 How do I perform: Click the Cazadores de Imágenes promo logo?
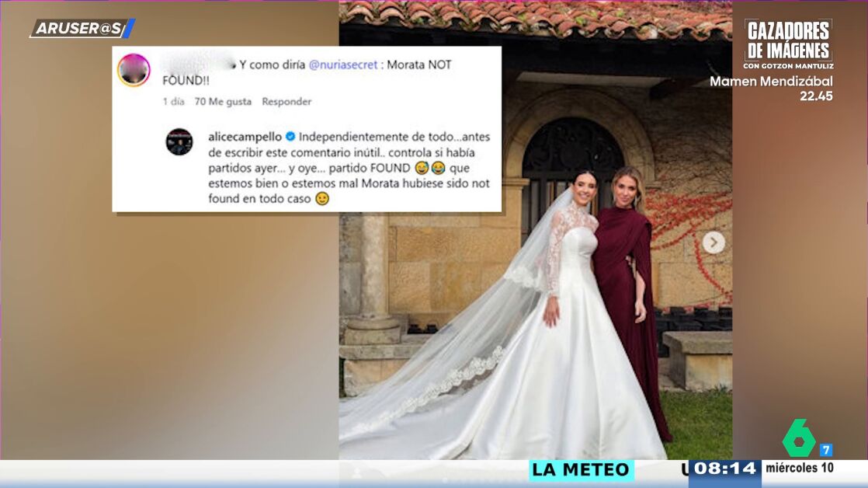(x=788, y=44)
